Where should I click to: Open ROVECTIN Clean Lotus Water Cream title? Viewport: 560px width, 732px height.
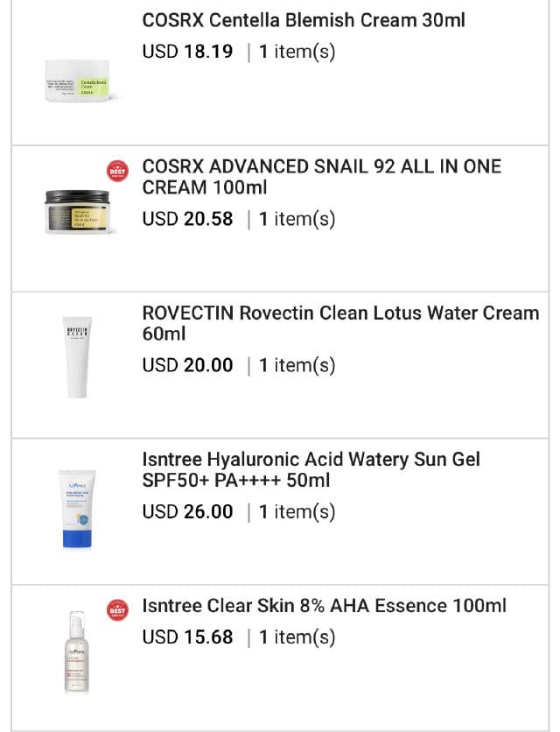340,323
